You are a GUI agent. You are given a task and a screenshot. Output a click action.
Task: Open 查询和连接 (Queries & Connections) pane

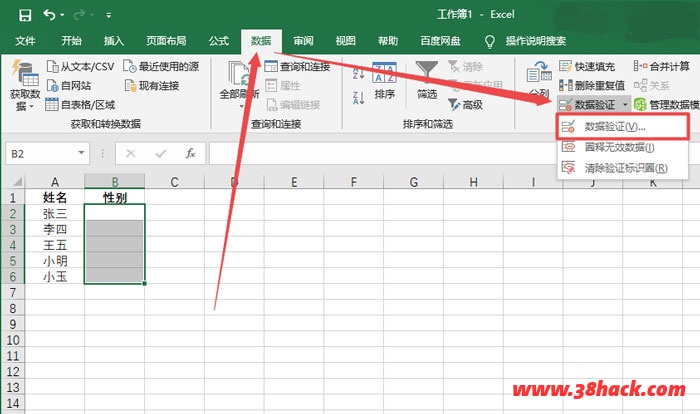click(x=297, y=66)
